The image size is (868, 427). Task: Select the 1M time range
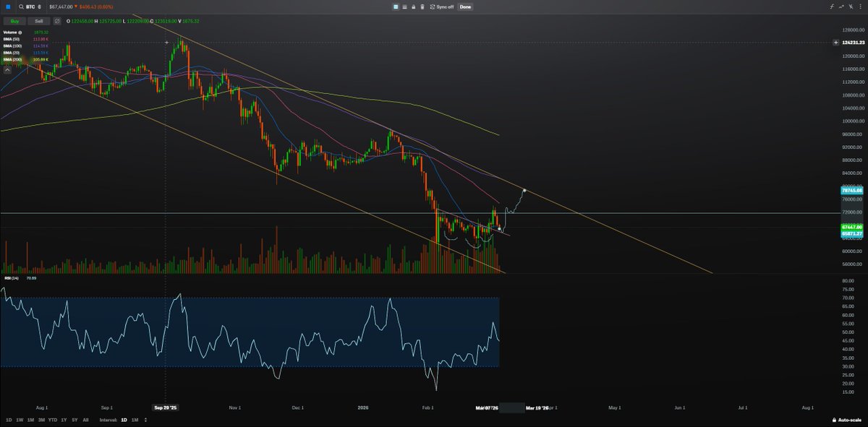(x=30, y=420)
